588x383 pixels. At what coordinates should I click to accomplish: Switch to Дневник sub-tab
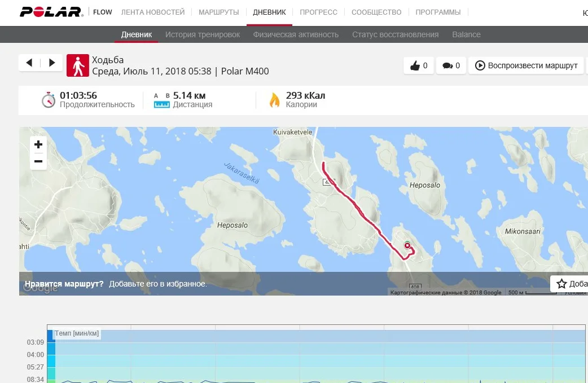tap(137, 34)
